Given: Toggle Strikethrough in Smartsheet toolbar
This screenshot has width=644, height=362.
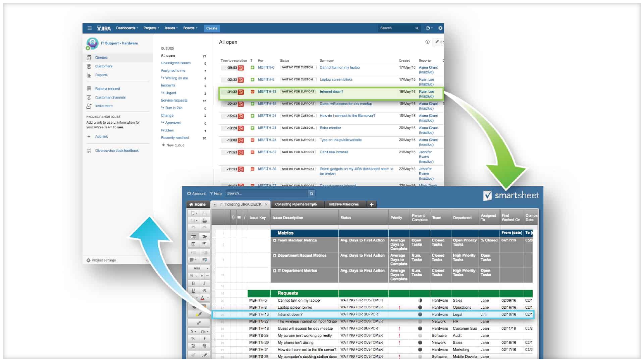Looking at the screenshot, I should pyautogui.click(x=204, y=291).
